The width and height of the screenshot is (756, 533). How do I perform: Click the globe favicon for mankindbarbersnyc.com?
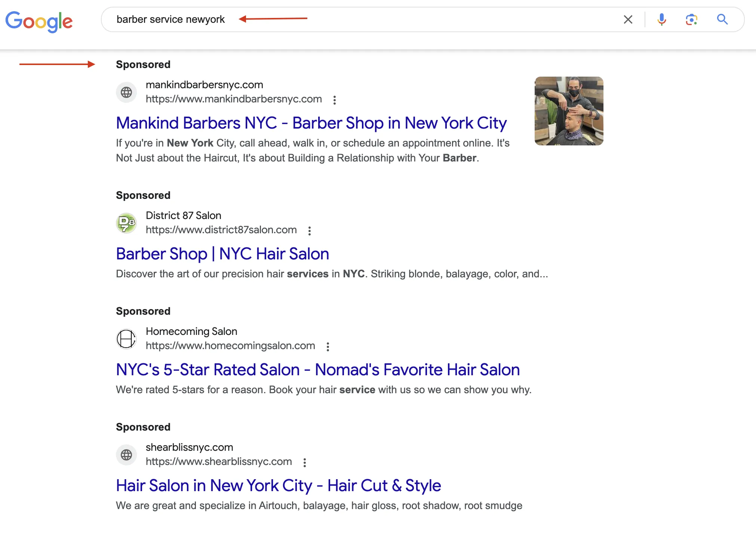pyautogui.click(x=126, y=92)
